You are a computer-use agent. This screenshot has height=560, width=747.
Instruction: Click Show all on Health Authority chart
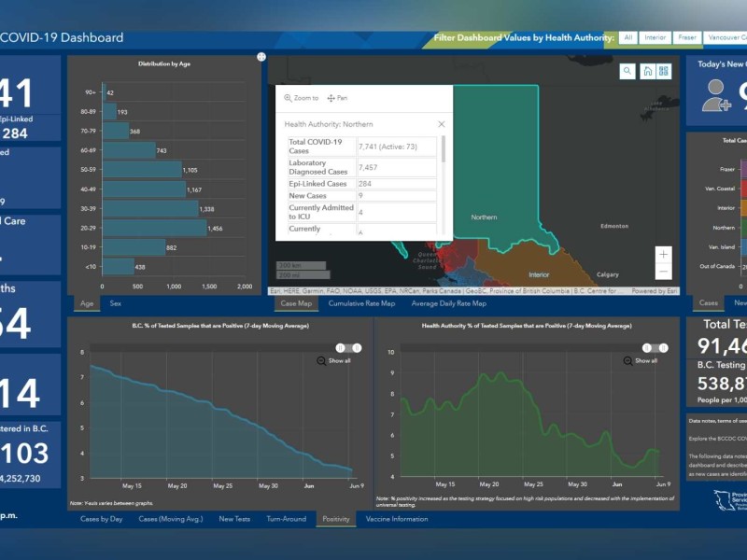click(641, 360)
